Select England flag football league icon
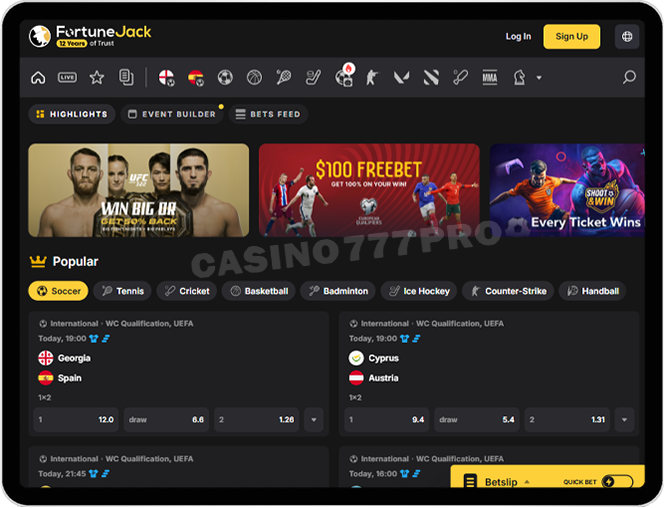Screen dimensions: 664x508 pos(166,77)
